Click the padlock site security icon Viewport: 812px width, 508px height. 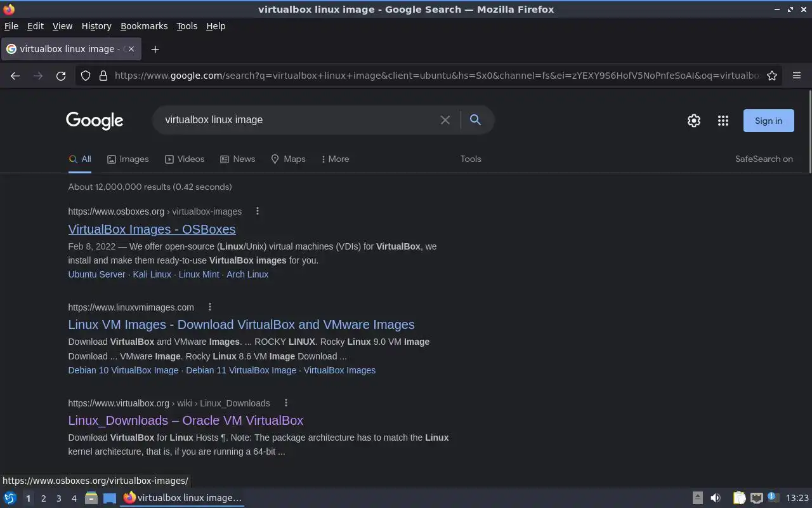[103, 76]
